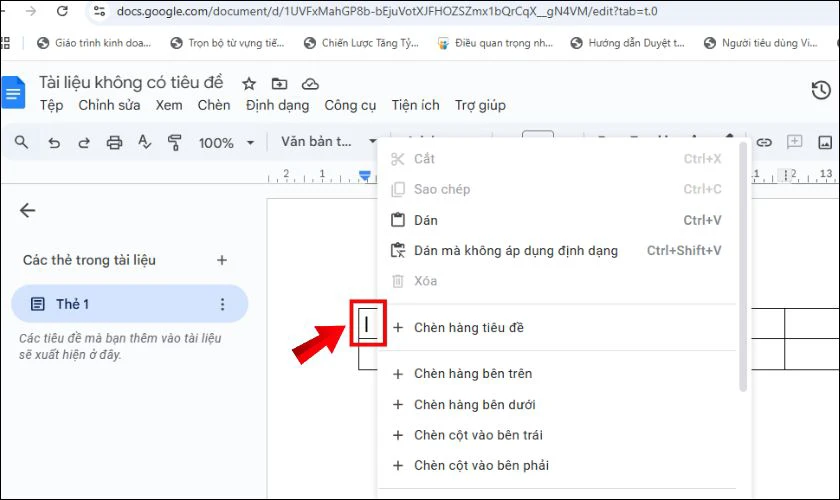Print the document

[x=114, y=143]
